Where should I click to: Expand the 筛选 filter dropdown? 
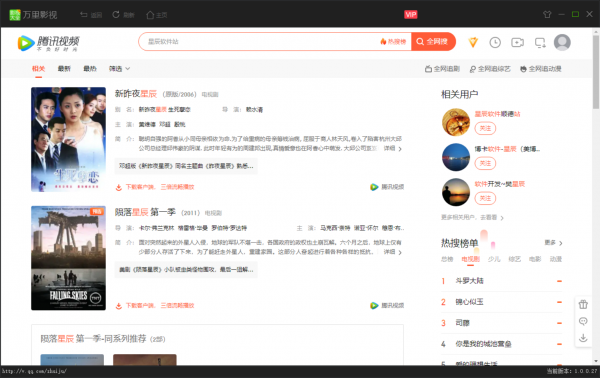point(119,68)
